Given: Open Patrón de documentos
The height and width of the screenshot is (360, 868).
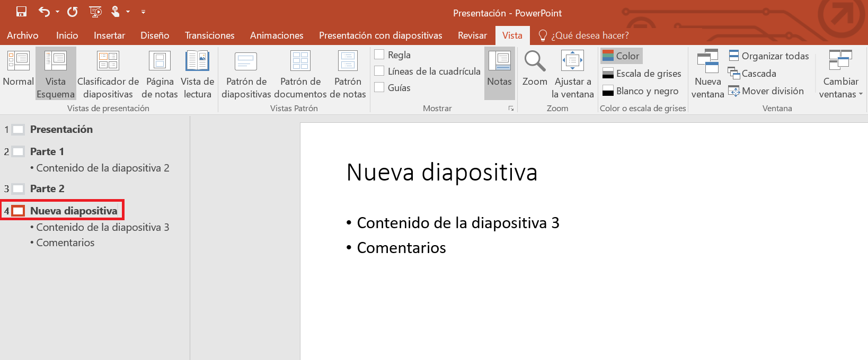Looking at the screenshot, I should (300, 73).
